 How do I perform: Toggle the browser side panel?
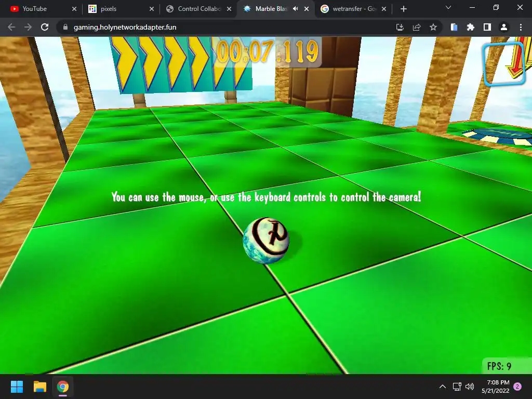[487, 27]
